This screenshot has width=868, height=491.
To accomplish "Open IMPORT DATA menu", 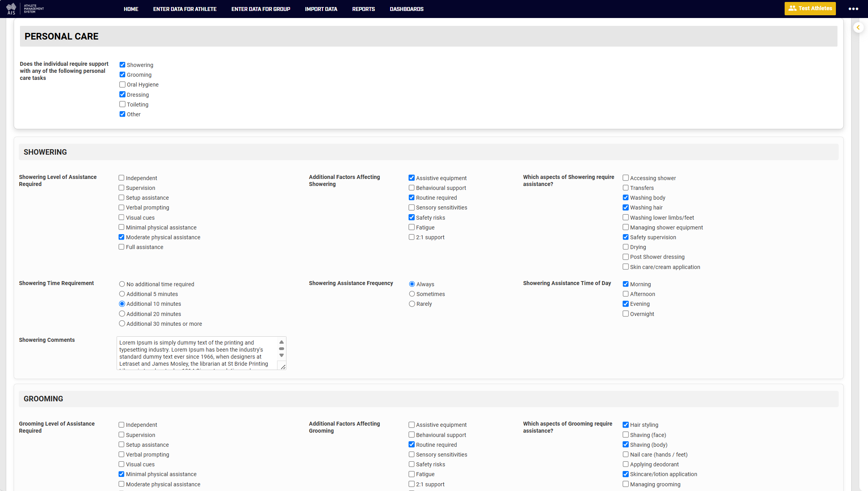I will [321, 9].
